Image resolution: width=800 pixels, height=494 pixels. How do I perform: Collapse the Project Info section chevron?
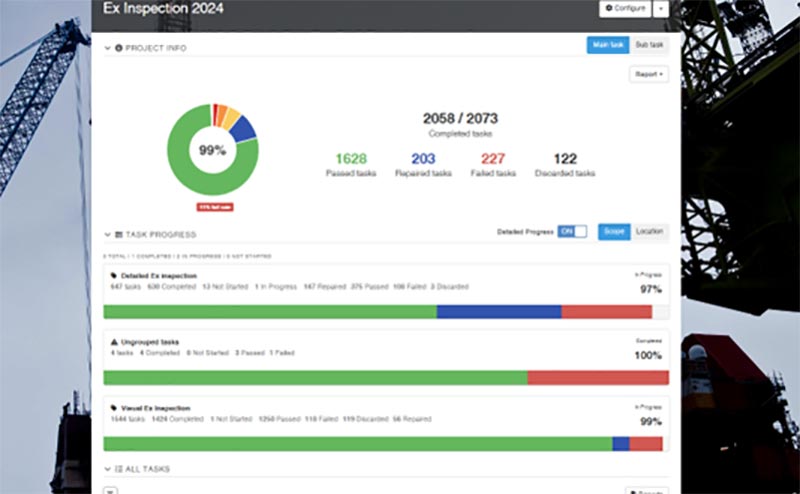108,47
